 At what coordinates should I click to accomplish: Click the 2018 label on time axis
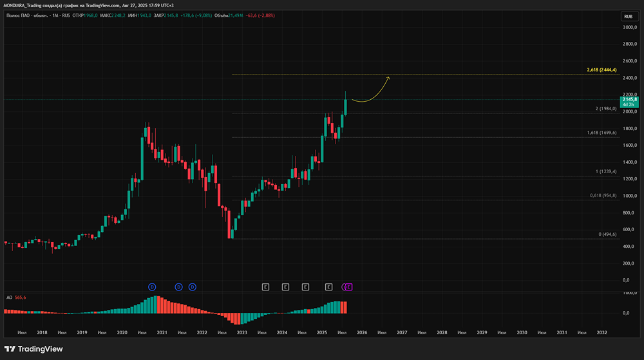(42, 332)
